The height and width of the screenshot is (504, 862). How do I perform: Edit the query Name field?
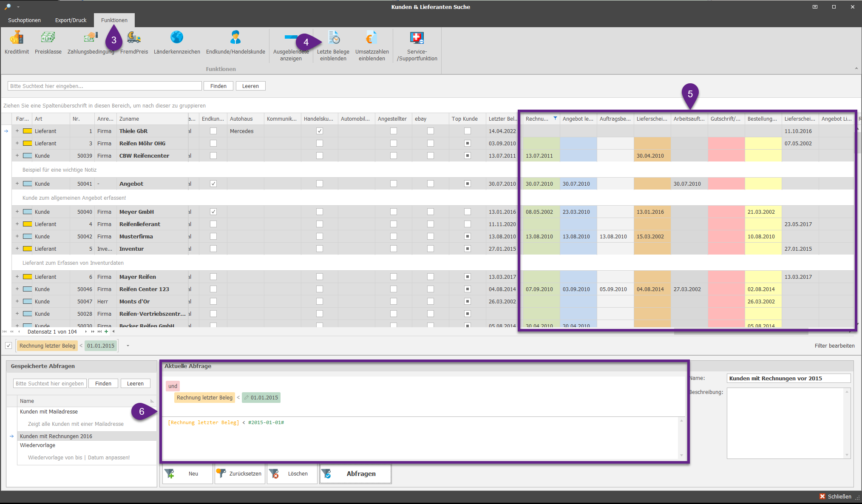[788, 378]
